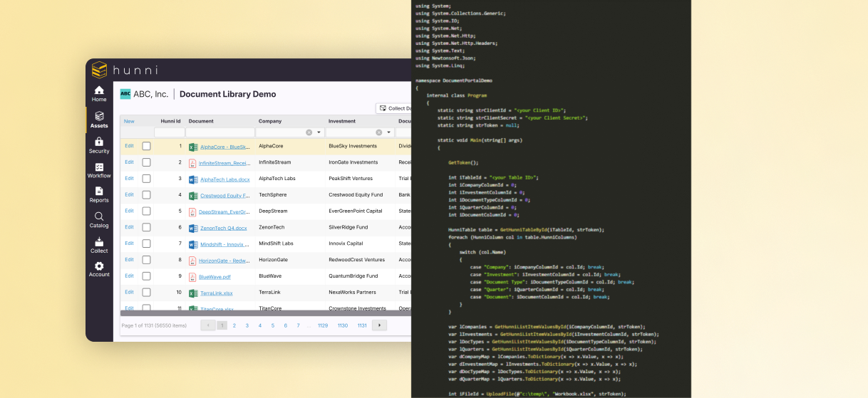Click the Word icon for AlphaTech Labs.docx
This screenshot has height=398, width=868.
pyautogui.click(x=193, y=179)
